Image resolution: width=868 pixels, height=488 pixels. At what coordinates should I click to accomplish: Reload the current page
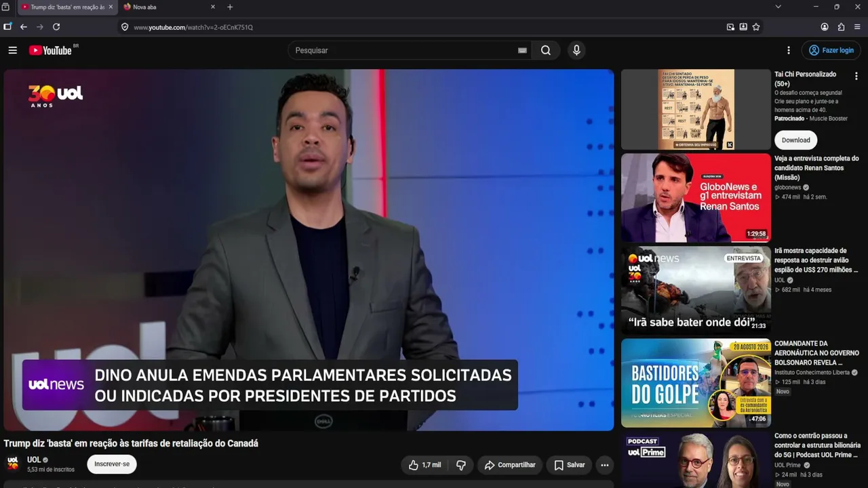[x=56, y=27]
